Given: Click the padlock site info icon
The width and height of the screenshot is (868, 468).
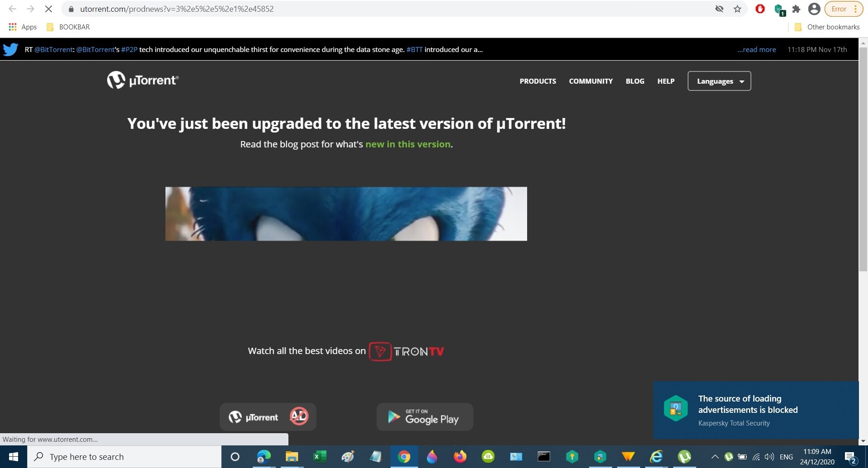Looking at the screenshot, I should click(x=71, y=9).
